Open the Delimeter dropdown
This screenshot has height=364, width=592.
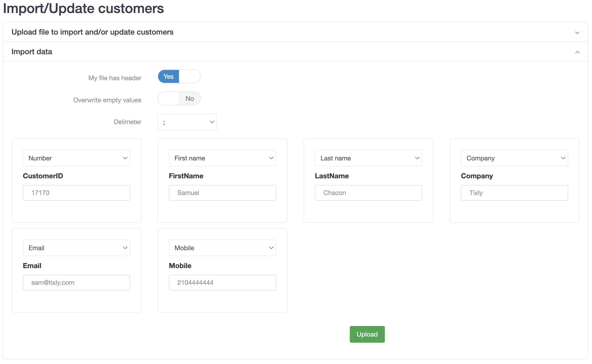click(187, 122)
